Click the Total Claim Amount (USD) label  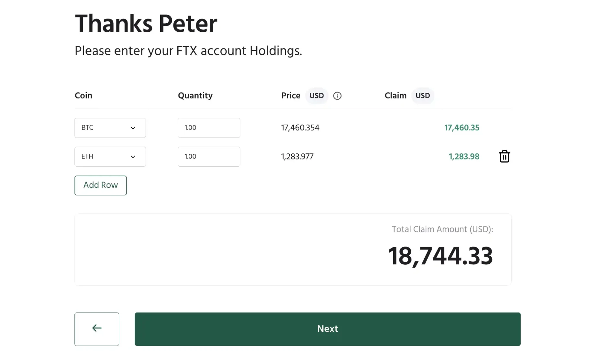click(x=442, y=229)
